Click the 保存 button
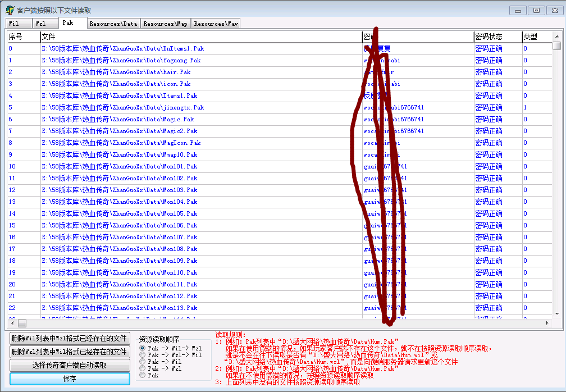The width and height of the screenshot is (566, 392). (x=70, y=379)
